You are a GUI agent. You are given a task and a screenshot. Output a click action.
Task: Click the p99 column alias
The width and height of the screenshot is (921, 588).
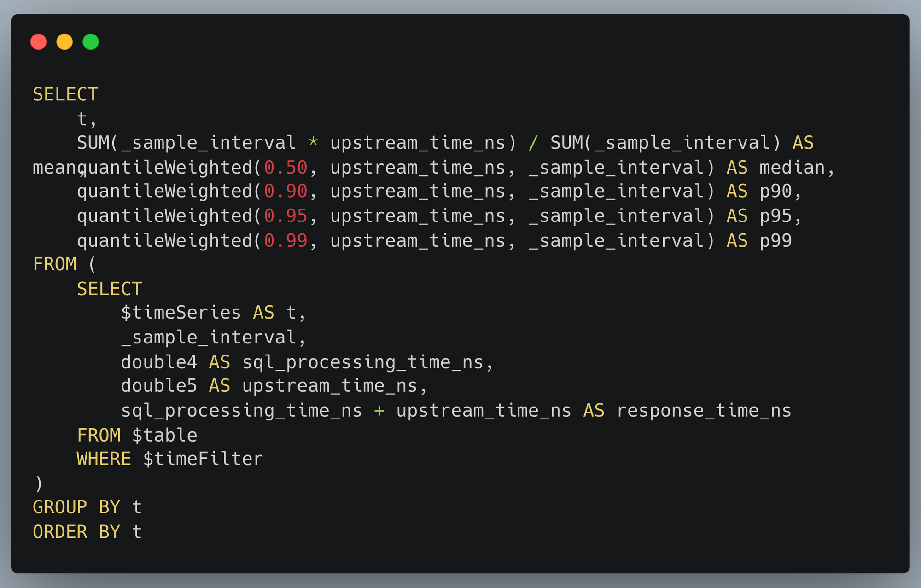[x=775, y=241]
